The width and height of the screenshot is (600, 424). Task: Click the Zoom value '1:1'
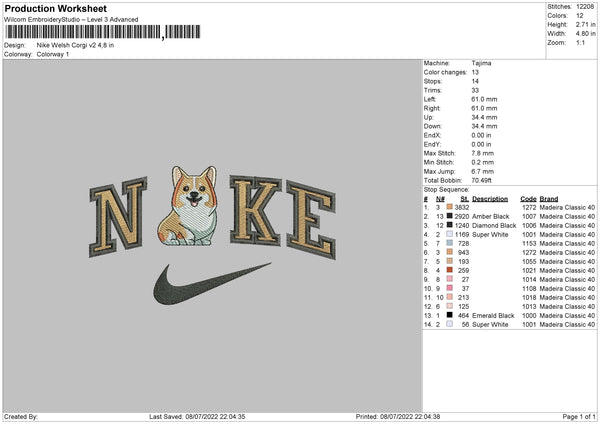click(x=580, y=42)
